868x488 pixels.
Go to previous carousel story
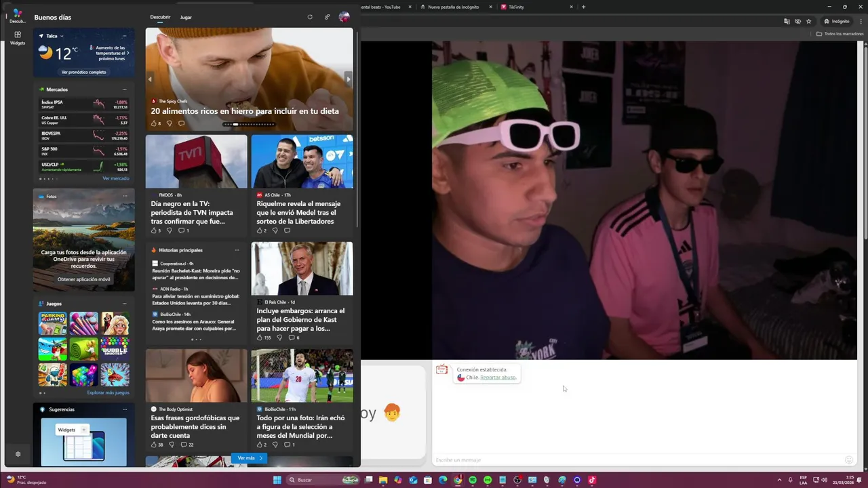(x=150, y=79)
